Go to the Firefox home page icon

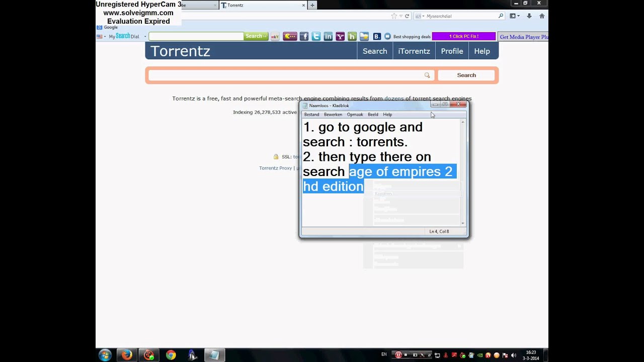coord(542,16)
